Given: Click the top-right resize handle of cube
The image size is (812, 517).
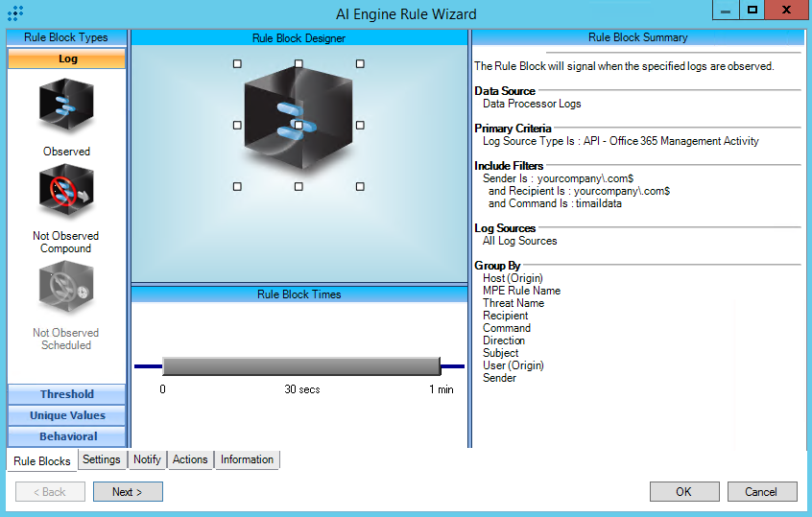Looking at the screenshot, I should (360, 63).
